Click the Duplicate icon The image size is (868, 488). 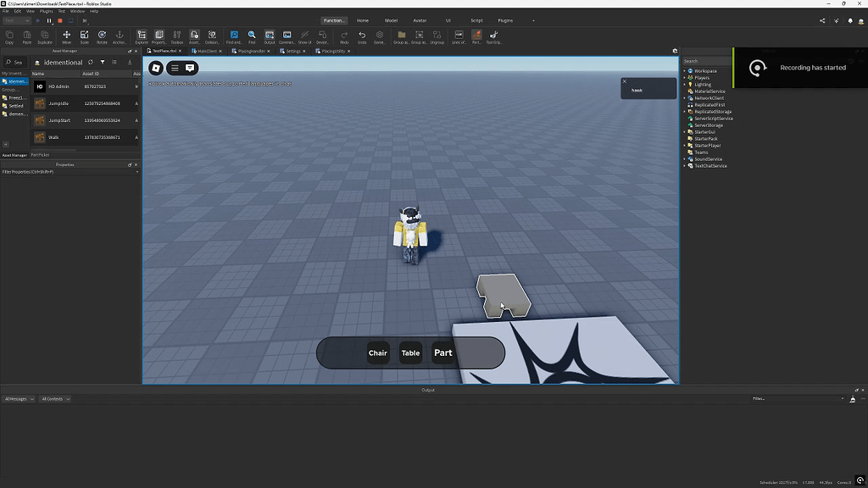(x=44, y=36)
